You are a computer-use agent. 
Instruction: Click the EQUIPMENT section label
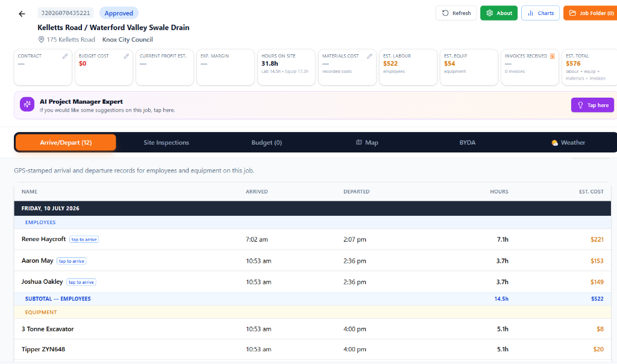[41, 312]
